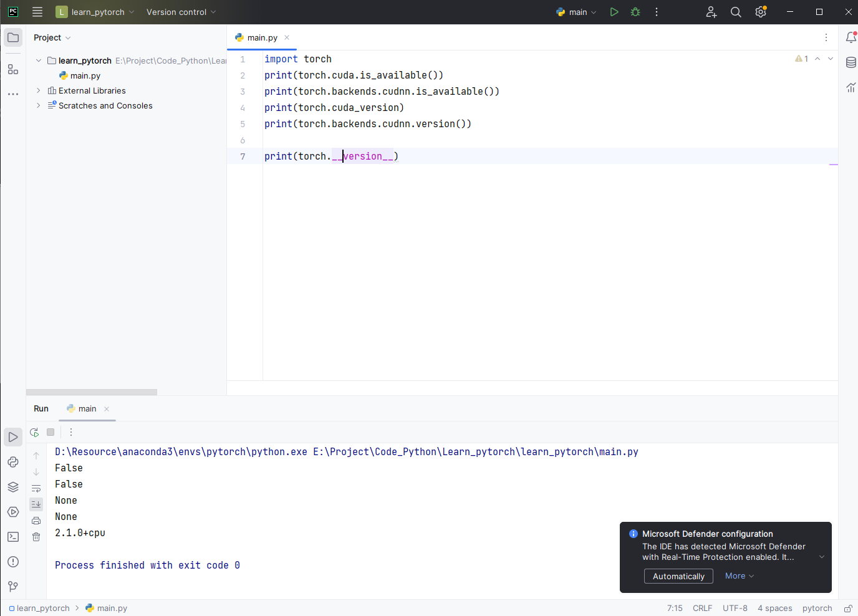The image size is (858, 616).
Task: Toggle scroll to end in console
Action: (x=36, y=504)
